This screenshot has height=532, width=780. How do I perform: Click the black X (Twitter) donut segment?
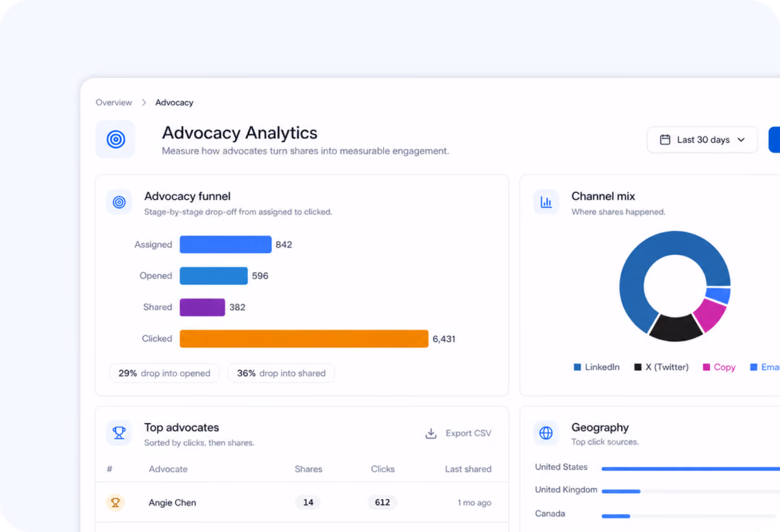click(675, 328)
